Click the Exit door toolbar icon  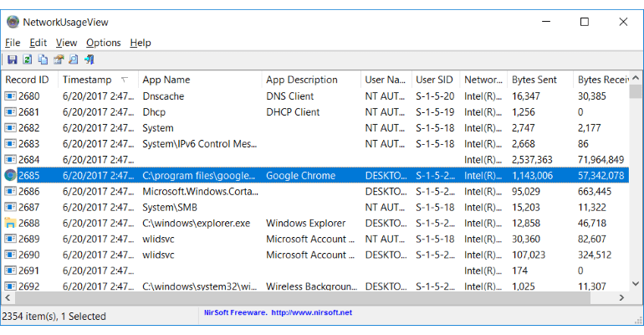[89, 59]
